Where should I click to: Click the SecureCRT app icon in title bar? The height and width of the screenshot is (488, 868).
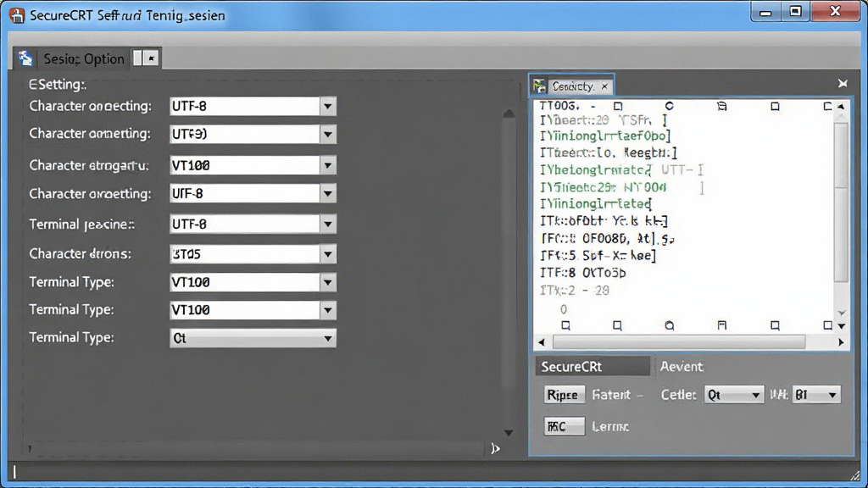(x=17, y=15)
